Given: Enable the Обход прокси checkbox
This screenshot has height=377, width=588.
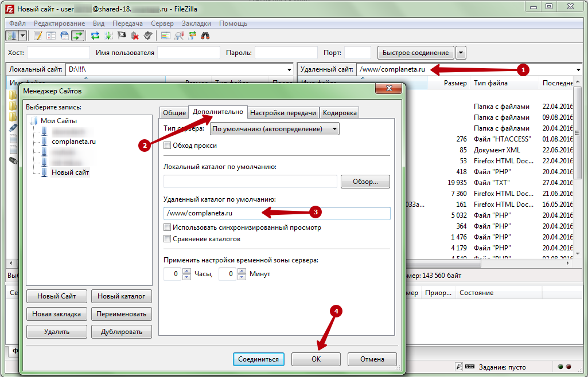Looking at the screenshot, I should click(x=168, y=146).
